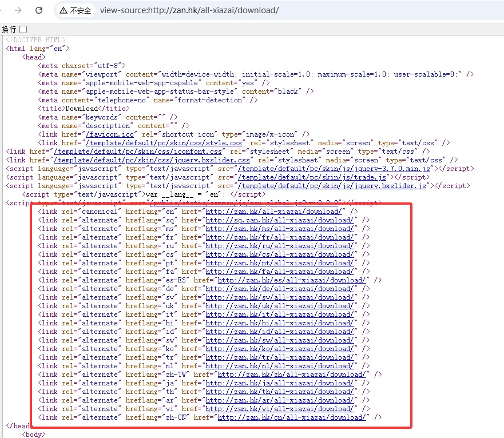Image resolution: width=504 pixels, height=438 pixels.
Task: Follow the /uk/ alternate language link
Action: (280, 306)
